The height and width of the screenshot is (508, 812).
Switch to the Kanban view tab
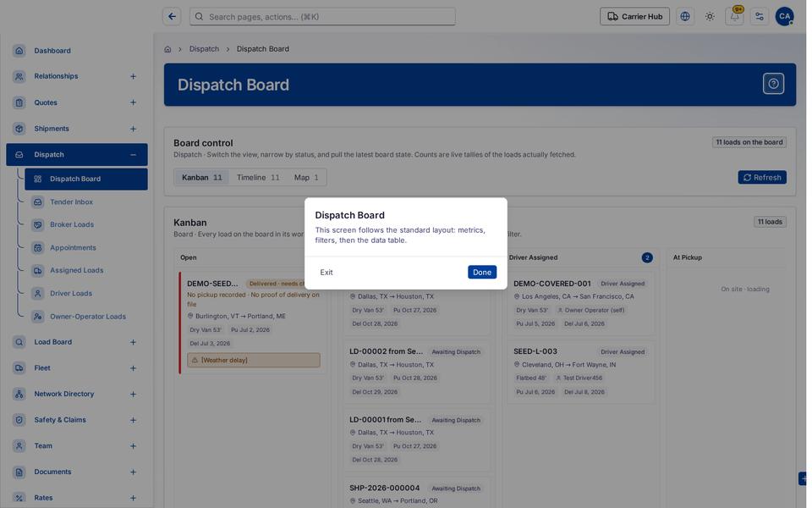point(201,178)
